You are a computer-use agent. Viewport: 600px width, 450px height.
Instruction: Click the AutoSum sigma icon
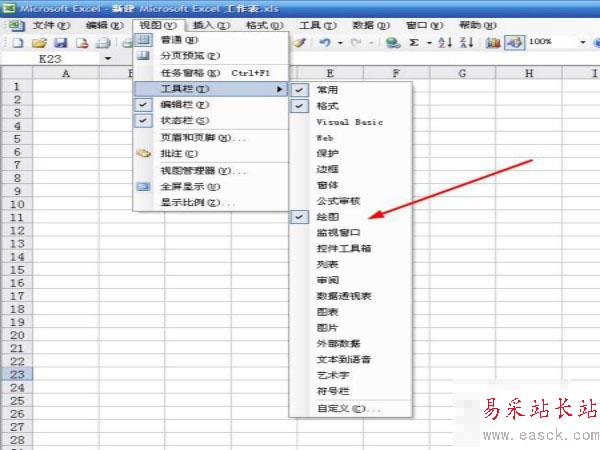point(414,42)
